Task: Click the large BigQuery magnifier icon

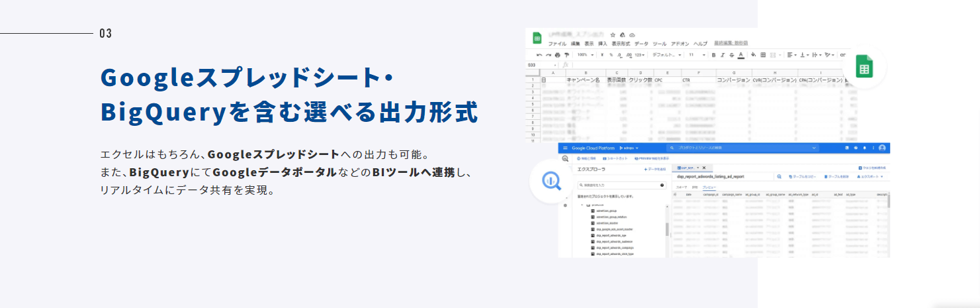Action: pyautogui.click(x=551, y=180)
